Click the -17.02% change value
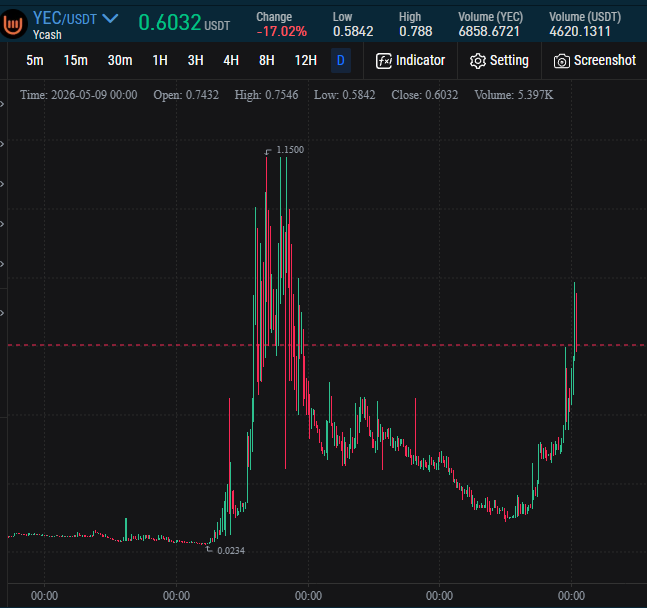The width and height of the screenshot is (647, 608). click(281, 31)
